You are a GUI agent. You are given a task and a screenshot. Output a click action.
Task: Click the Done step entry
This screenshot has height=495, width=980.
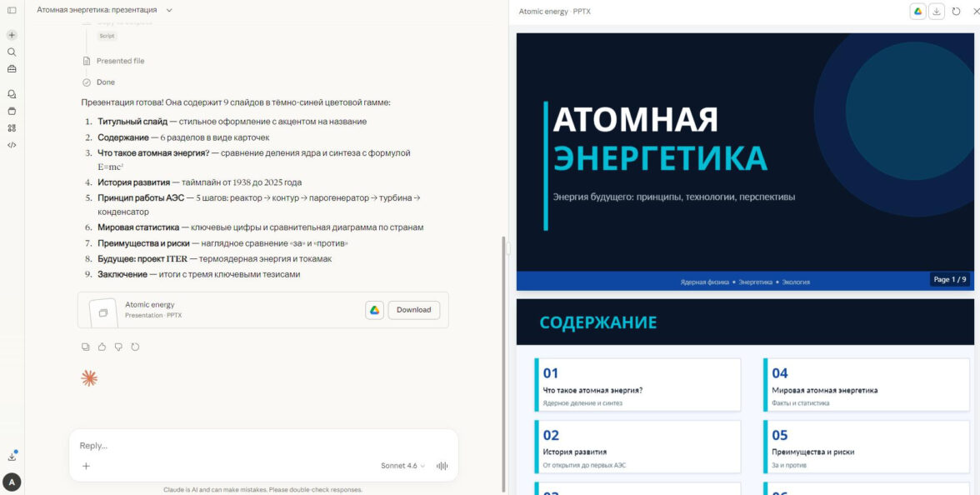[x=105, y=82]
